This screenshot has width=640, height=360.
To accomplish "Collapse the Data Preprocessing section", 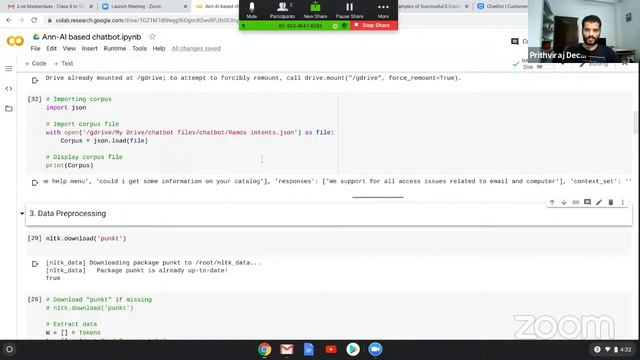I will (22, 213).
